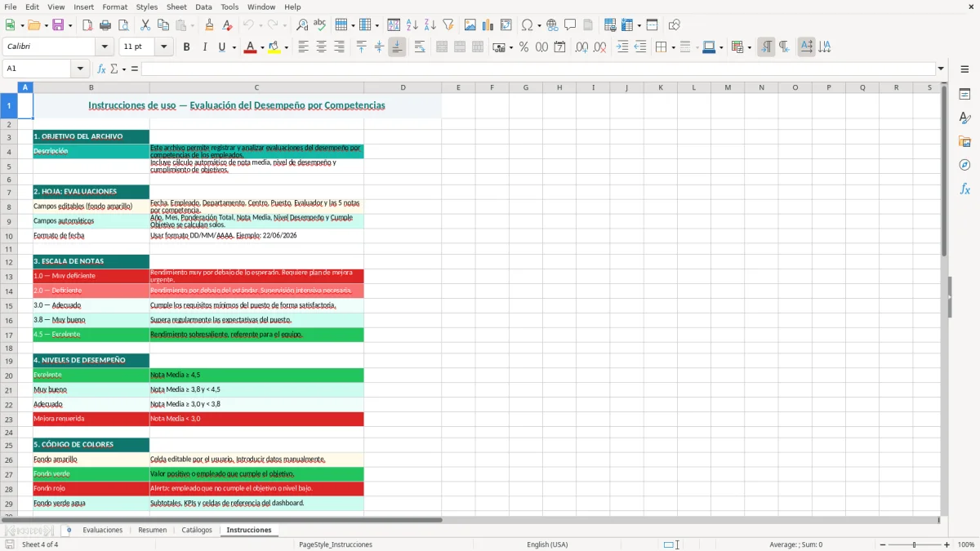Open sidebar Properties panel icon
This screenshot has width=980, height=551.
964,95
